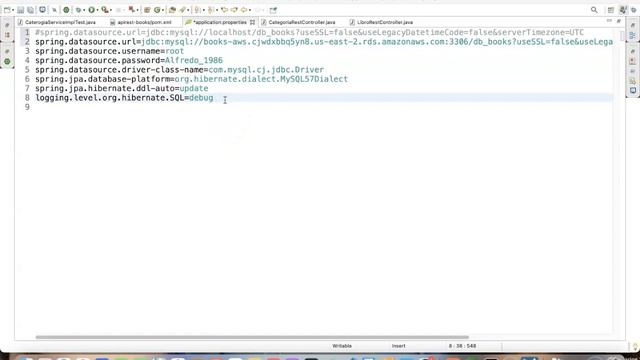Viewport: 640px width, 360px height.
Task: Click the New Java Class toolbar icon
Action: click(x=157, y=10)
